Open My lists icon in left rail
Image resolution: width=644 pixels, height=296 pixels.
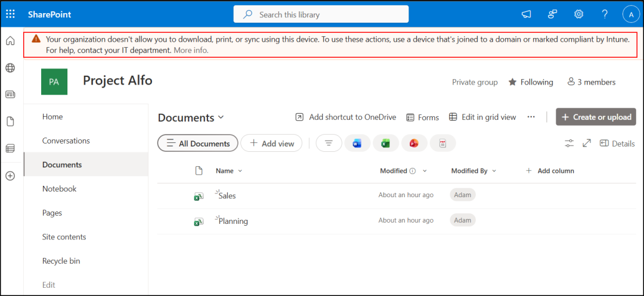coord(10,148)
